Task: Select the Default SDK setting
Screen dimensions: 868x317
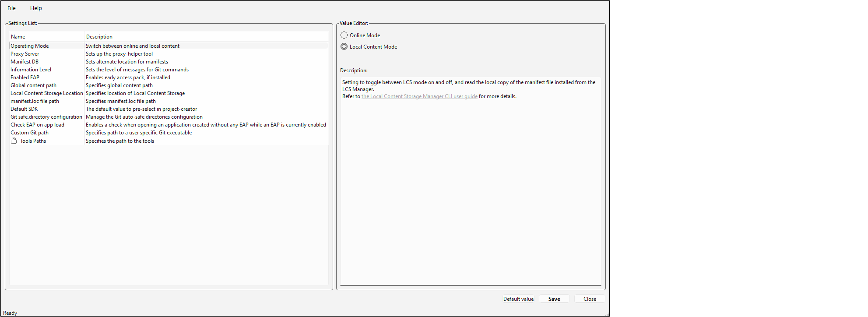Action: tap(24, 109)
